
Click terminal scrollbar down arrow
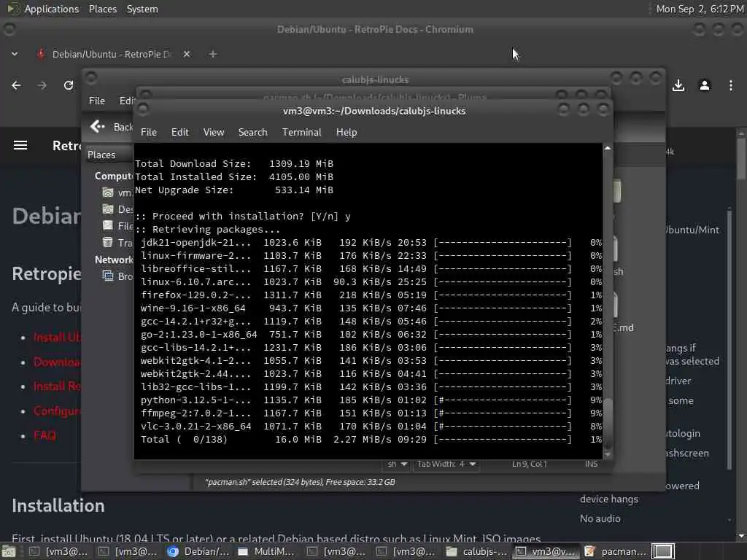608,454
